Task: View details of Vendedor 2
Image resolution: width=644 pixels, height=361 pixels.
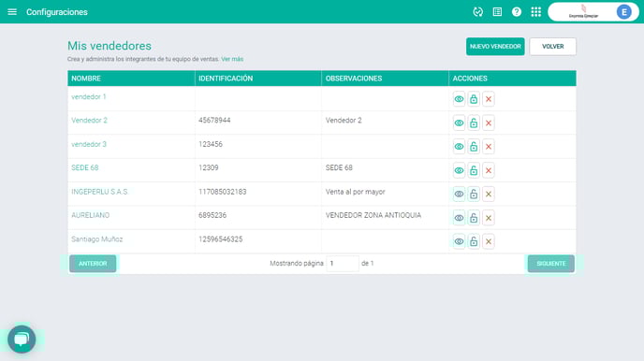Action: (460, 123)
